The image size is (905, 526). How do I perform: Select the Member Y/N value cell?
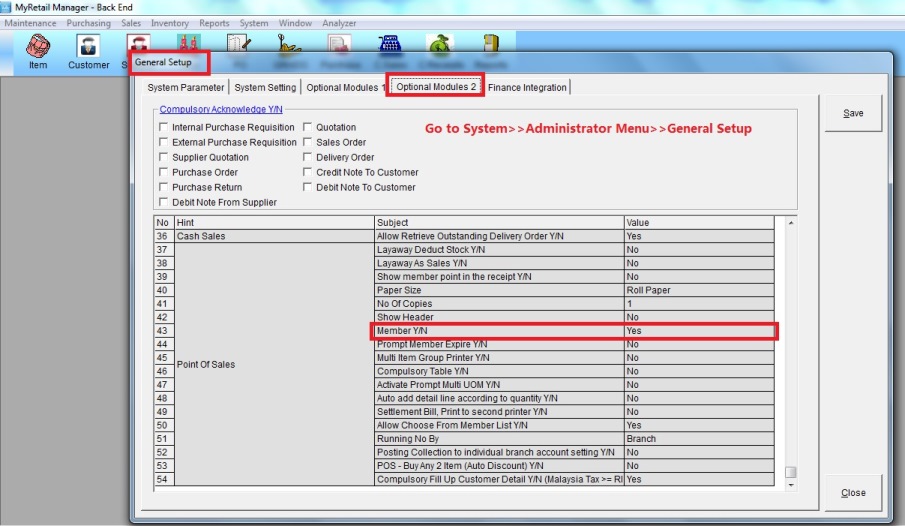(698, 331)
